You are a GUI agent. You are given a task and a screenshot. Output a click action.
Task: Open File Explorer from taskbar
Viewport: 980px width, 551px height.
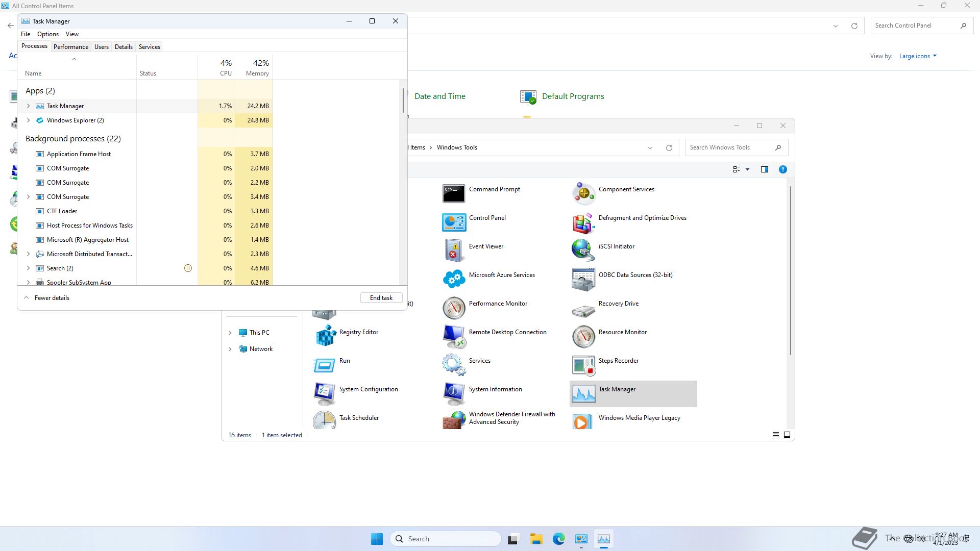click(536, 539)
